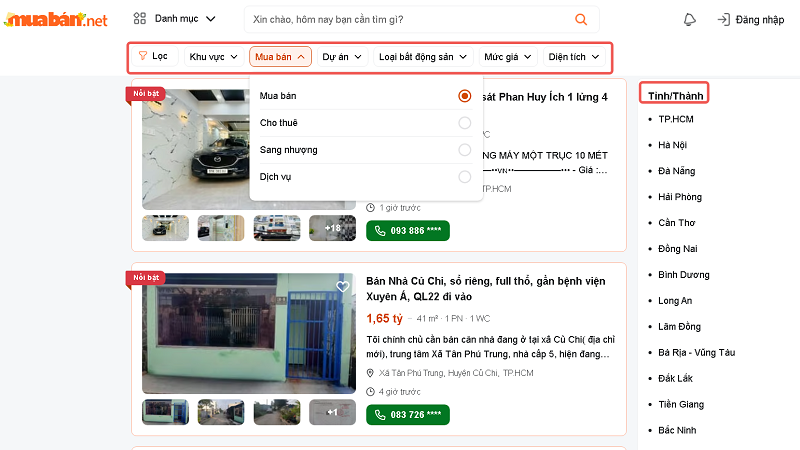The height and width of the screenshot is (450, 800).
Task: Open third small thumbnail of car listing
Action: pos(277,228)
